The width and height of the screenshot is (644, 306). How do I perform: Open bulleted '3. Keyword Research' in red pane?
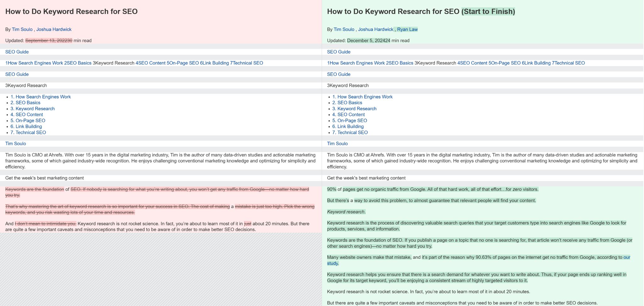[x=32, y=109]
